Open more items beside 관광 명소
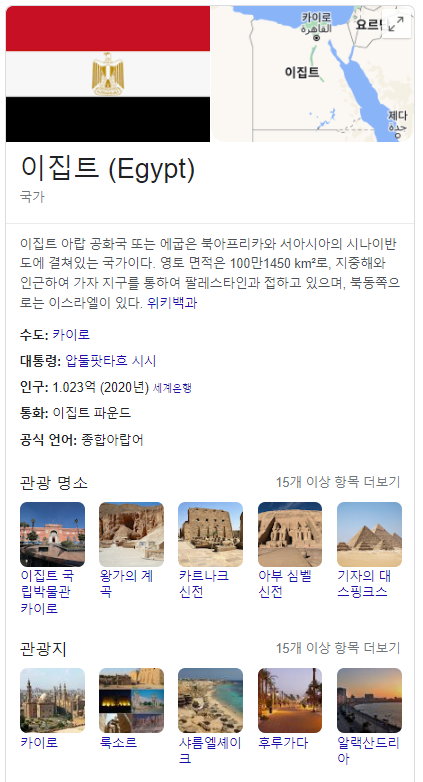The height and width of the screenshot is (782, 423). [338, 482]
